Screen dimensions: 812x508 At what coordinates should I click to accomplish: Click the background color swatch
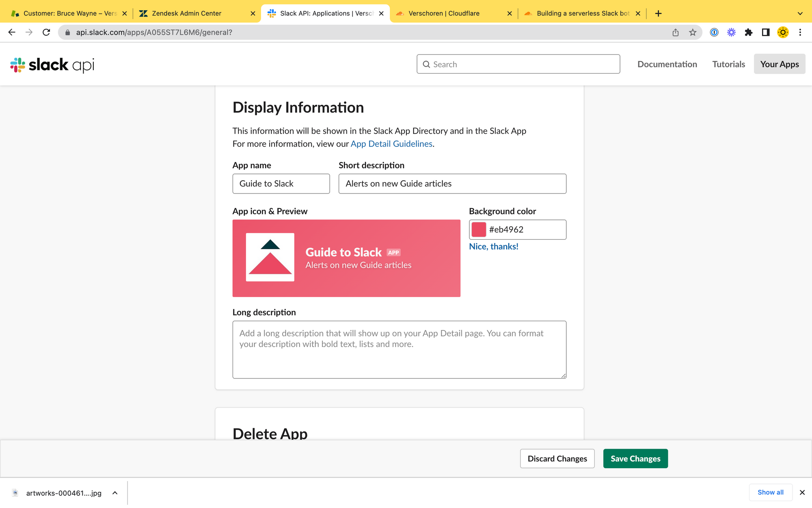479,230
